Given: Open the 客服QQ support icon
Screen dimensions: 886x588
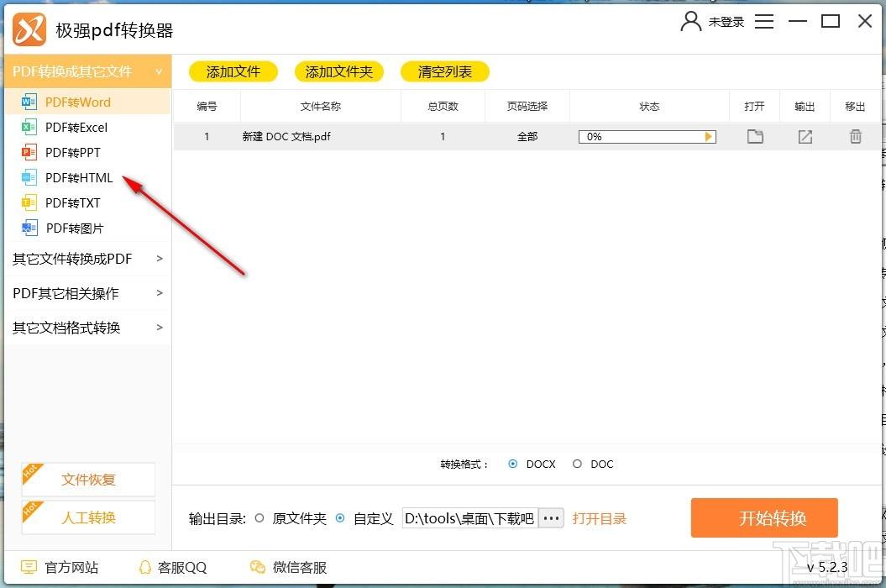Looking at the screenshot, I should 145,567.
